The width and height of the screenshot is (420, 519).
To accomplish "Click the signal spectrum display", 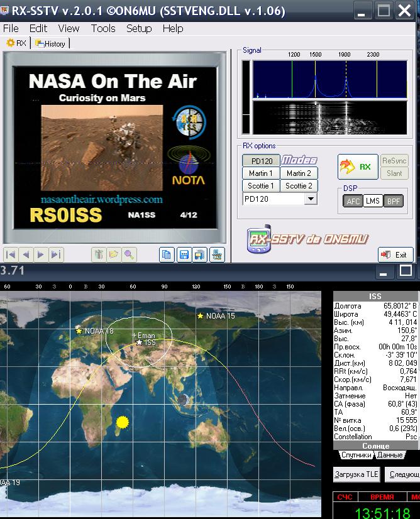I will (x=330, y=79).
